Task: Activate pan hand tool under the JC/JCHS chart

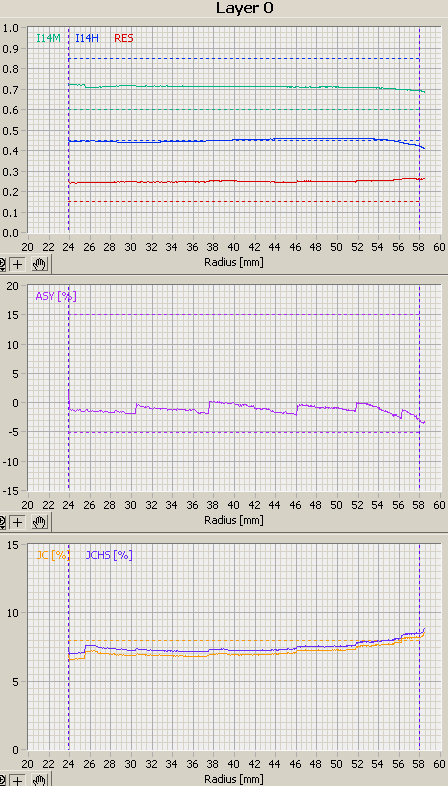Action: [39, 780]
